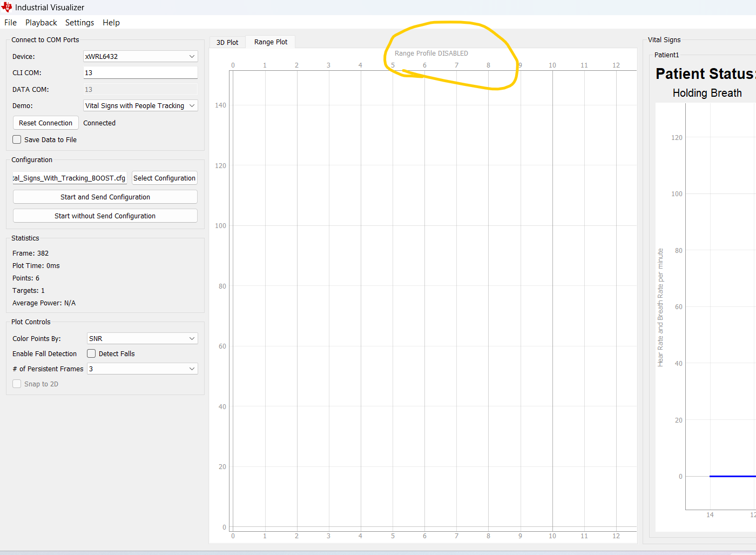The width and height of the screenshot is (756, 555).
Task: Click the Patient1 group label
Action: tap(667, 55)
